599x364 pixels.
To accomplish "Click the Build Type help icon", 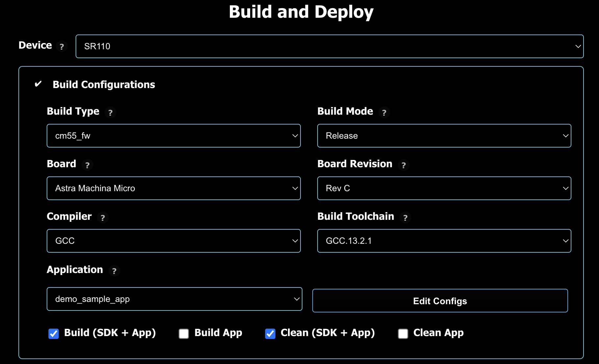I will pyautogui.click(x=111, y=113).
